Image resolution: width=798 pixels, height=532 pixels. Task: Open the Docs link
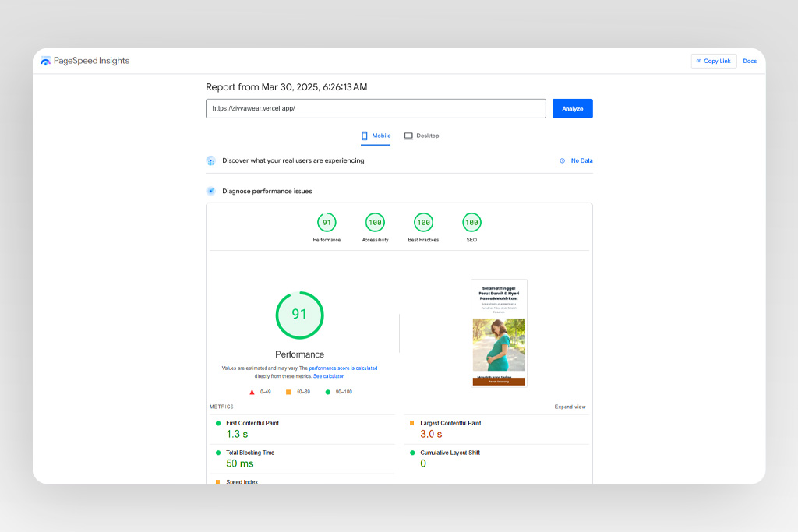(x=749, y=61)
